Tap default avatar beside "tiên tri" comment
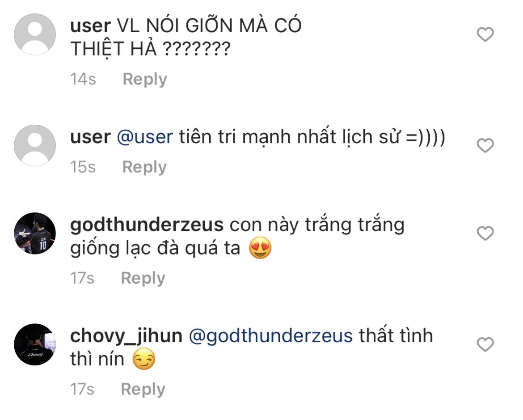 pos(35,145)
